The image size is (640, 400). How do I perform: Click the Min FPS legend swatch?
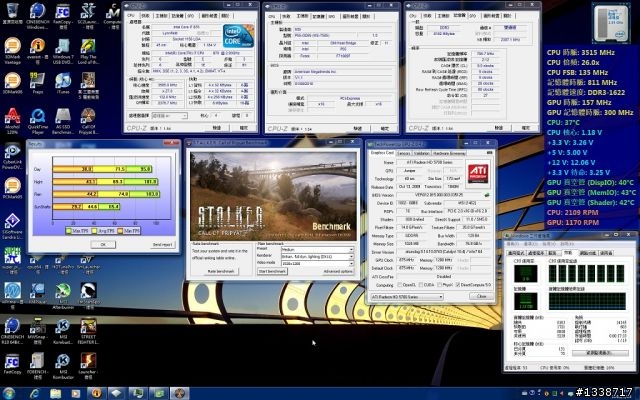120,231
